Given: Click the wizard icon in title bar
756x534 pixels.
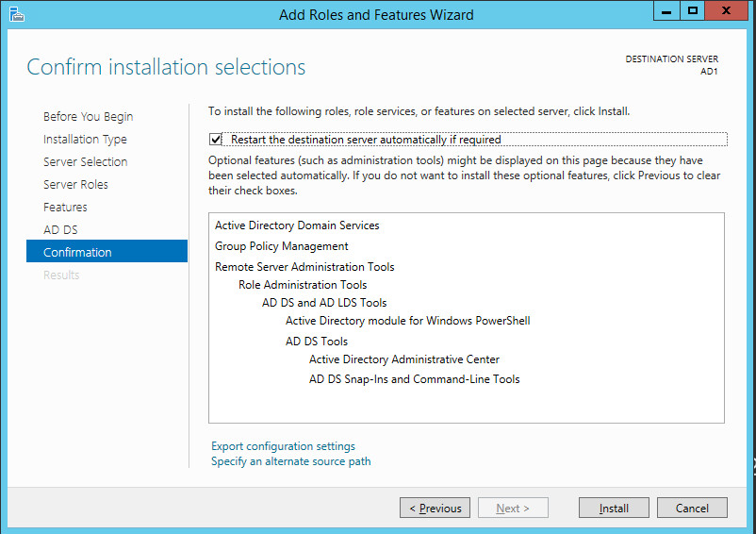Looking at the screenshot, I should 16,14.
